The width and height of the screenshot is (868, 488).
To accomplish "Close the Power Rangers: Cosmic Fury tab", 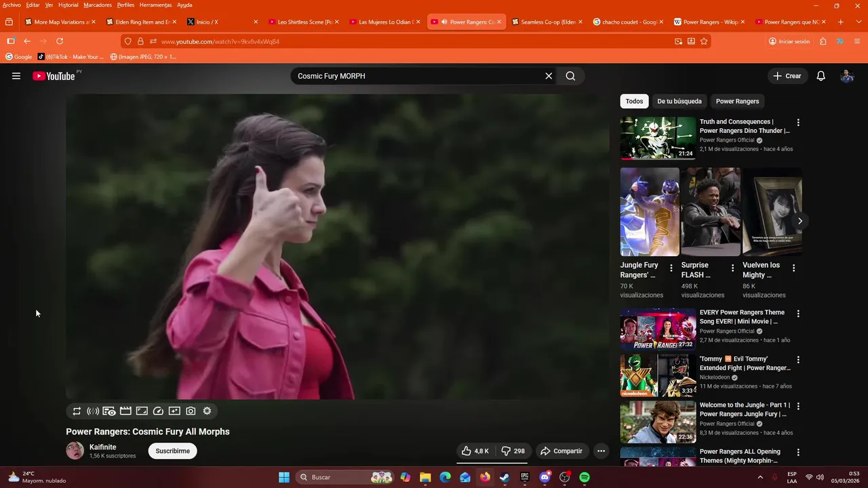I will [499, 22].
